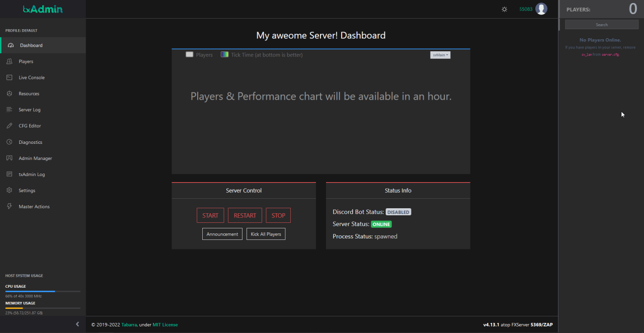The height and width of the screenshot is (333, 644).
Task: Click the Kick All Players button
Action: (x=266, y=234)
